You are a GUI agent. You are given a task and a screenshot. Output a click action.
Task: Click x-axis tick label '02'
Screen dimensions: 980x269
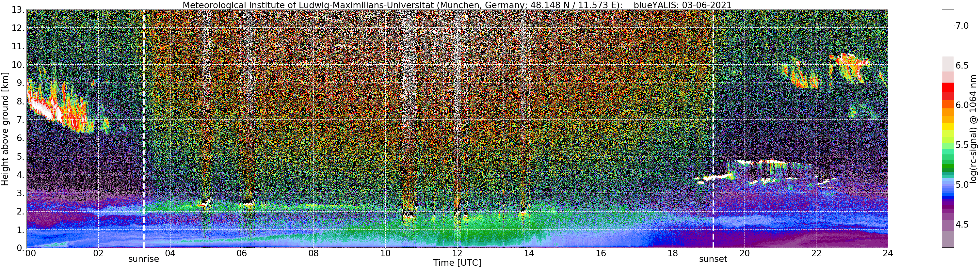click(98, 253)
